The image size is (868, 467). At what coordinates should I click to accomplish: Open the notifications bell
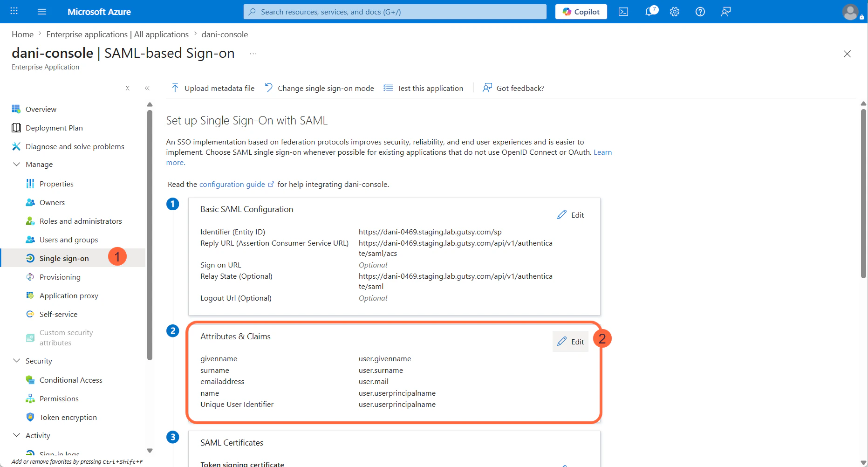pos(650,12)
